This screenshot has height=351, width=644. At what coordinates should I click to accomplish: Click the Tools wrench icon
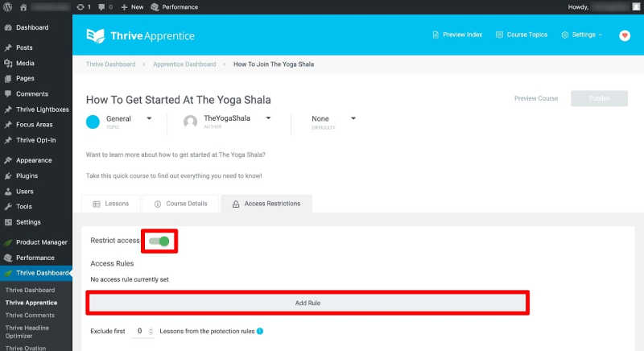tap(8, 207)
